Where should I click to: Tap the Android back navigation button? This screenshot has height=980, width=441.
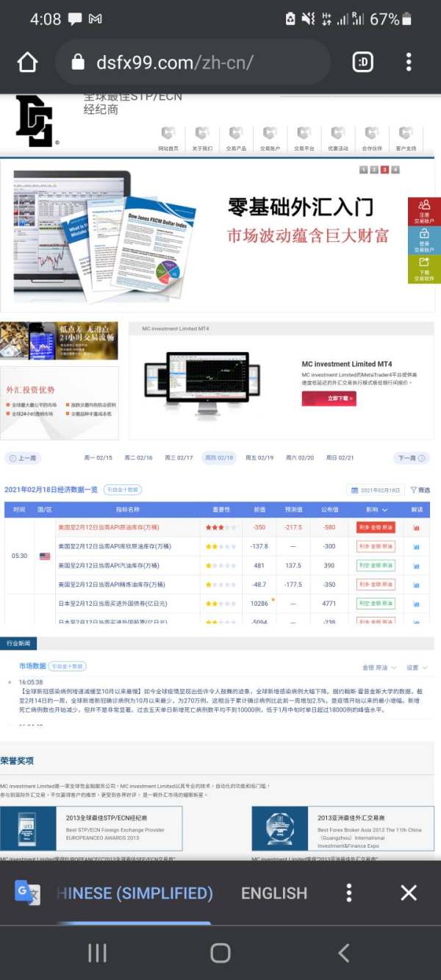343,953
